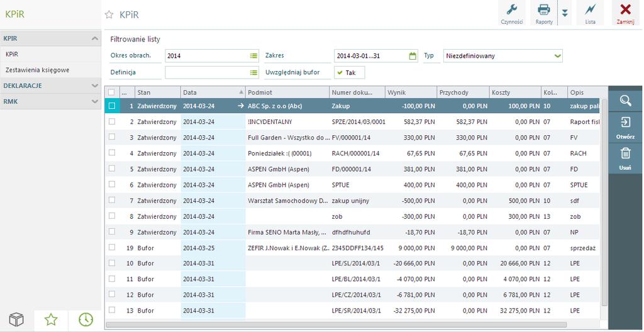Open the calendar picker for Zakres
This screenshot has height=332, width=644.
[413, 56]
